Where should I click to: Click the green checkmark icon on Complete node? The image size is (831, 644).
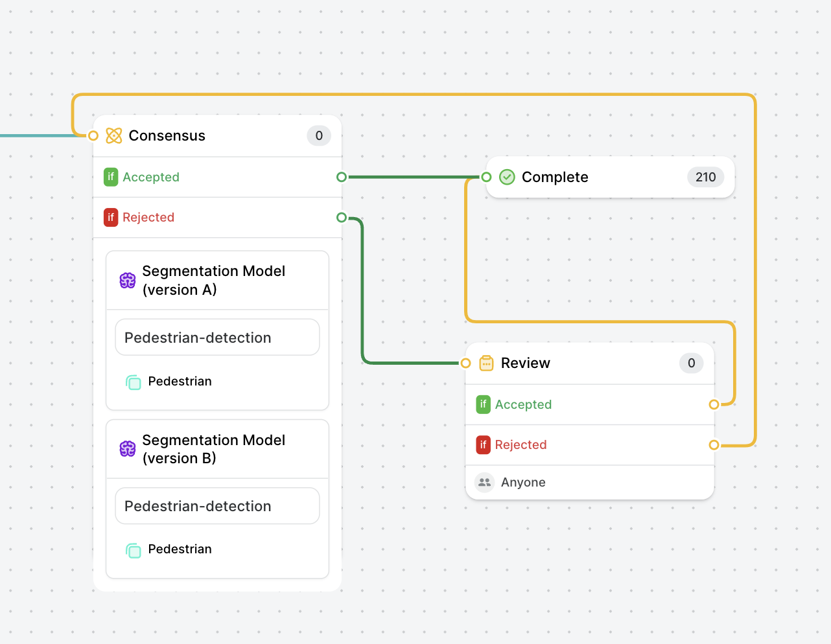coord(507,177)
